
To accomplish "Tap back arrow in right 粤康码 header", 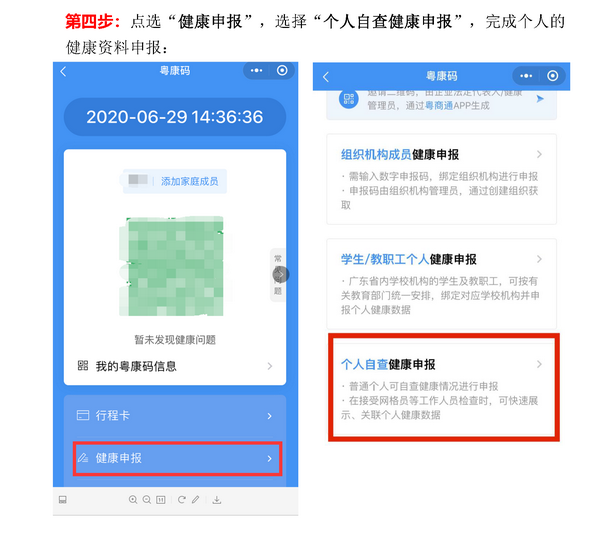I will 326,77.
